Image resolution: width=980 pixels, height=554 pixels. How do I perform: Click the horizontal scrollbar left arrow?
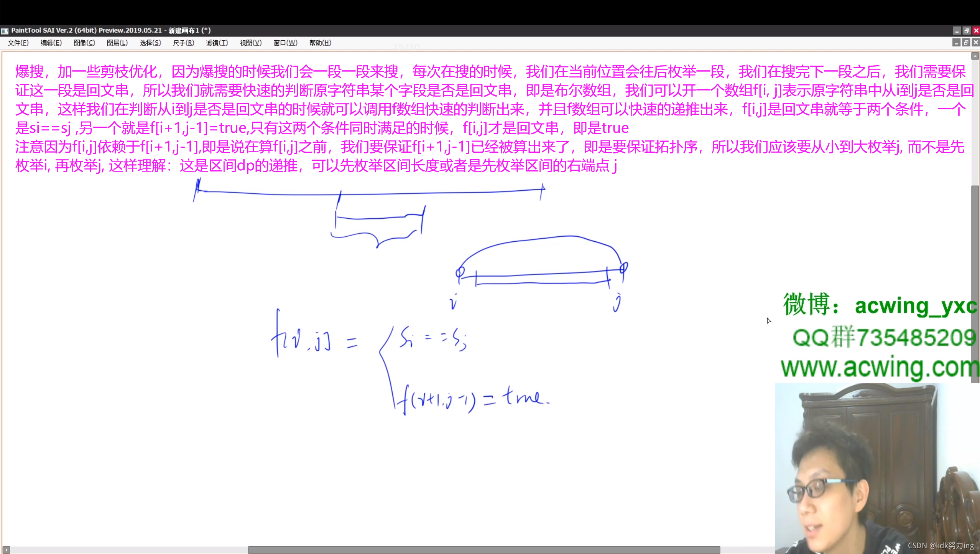click(6, 549)
